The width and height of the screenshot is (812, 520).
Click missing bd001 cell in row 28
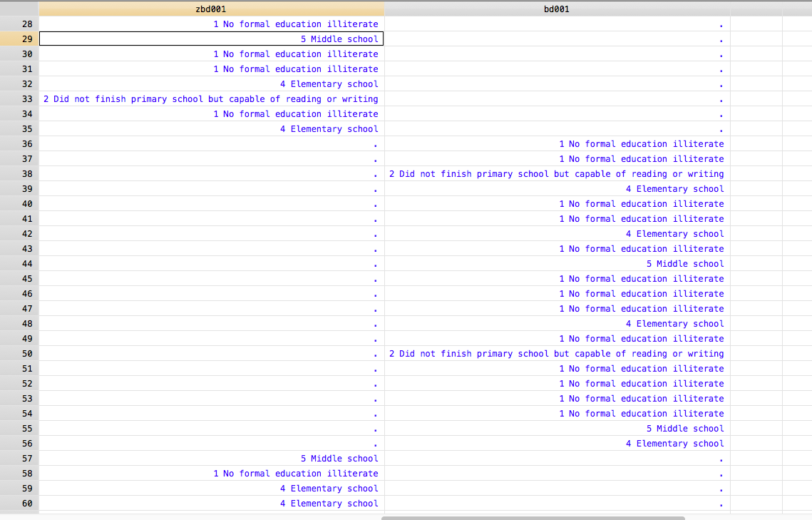tap(556, 24)
